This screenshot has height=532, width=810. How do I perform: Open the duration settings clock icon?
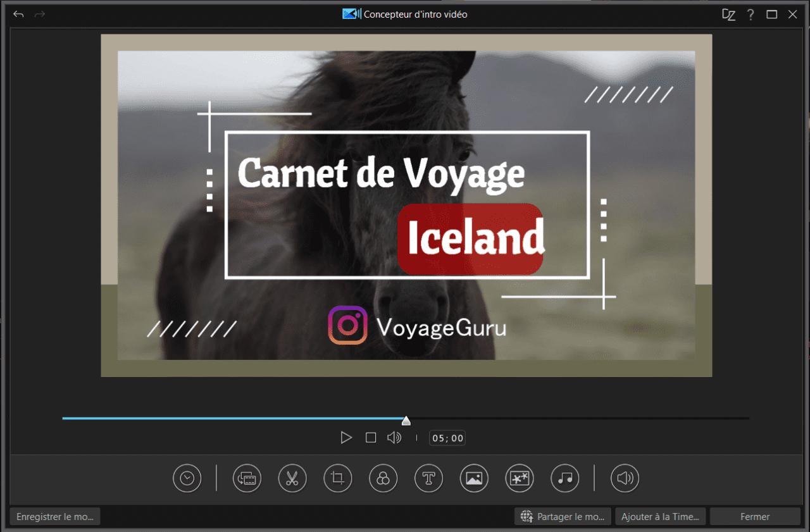(x=187, y=478)
